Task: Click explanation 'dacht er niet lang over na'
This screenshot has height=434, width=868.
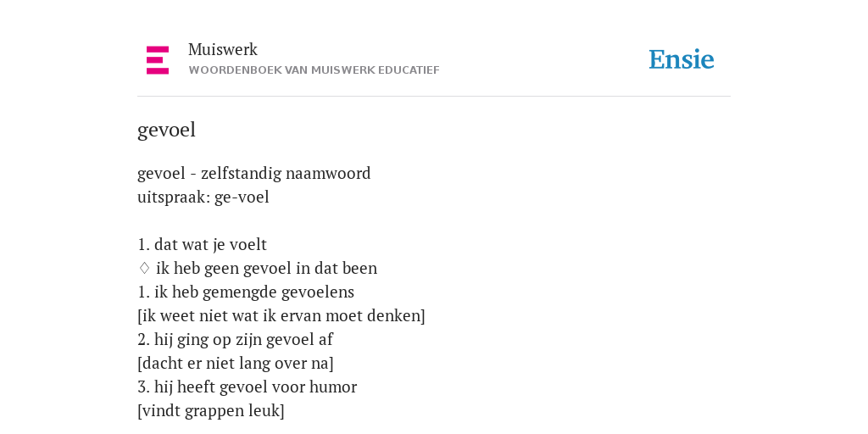Action: (236, 364)
